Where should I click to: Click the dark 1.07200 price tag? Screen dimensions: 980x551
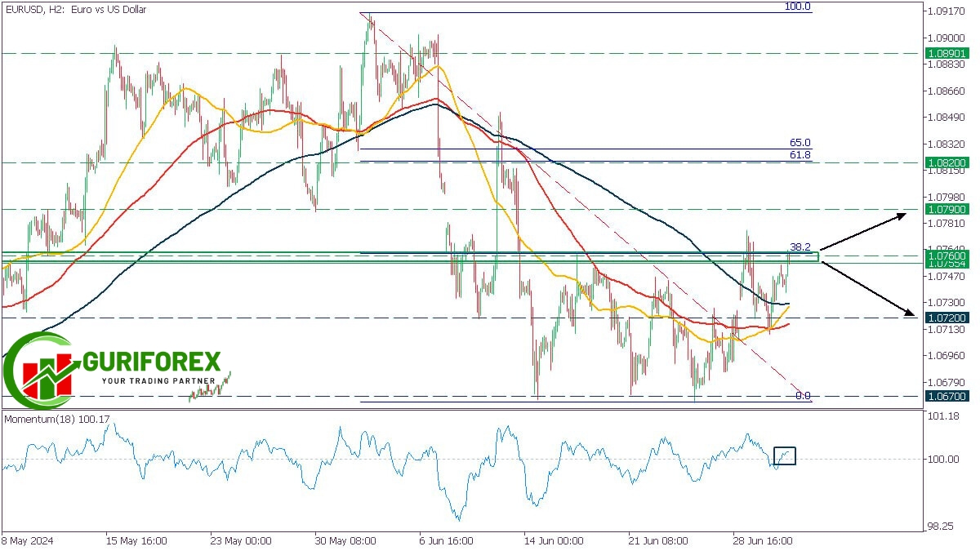[x=947, y=317]
